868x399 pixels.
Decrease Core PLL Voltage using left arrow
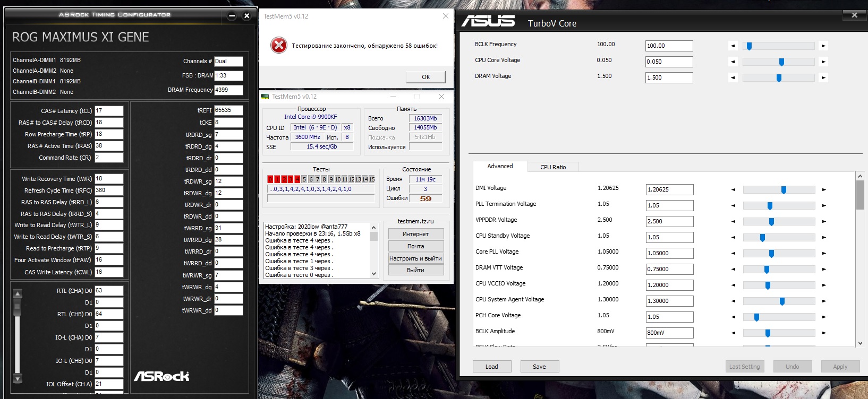point(734,253)
